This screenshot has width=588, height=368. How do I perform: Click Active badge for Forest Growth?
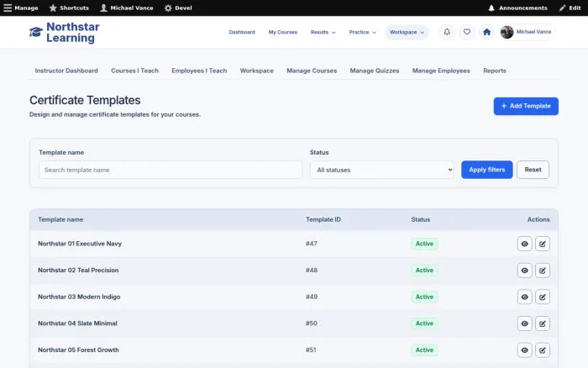pos(424,350)
